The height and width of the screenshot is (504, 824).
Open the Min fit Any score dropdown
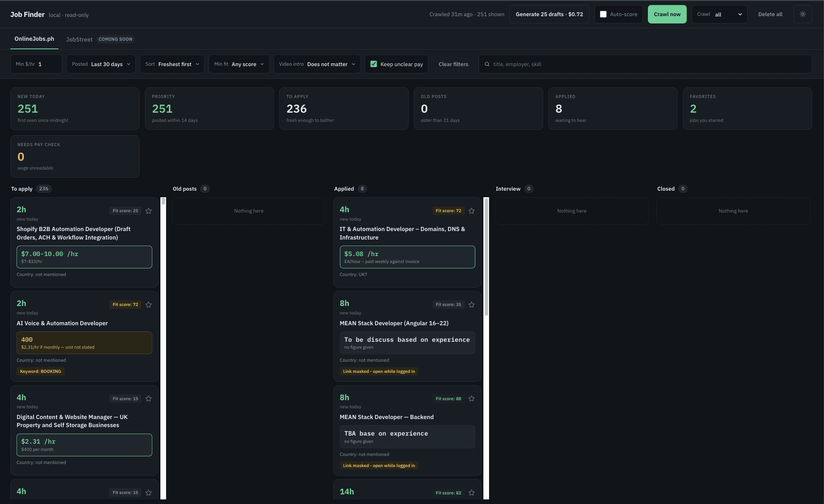point(239,64)
